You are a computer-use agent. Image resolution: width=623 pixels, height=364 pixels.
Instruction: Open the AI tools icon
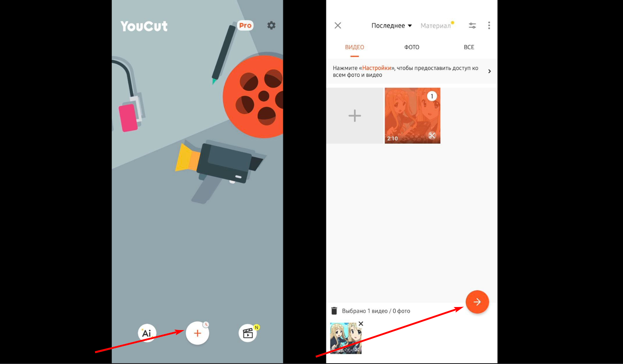click(x=146, y=333)
